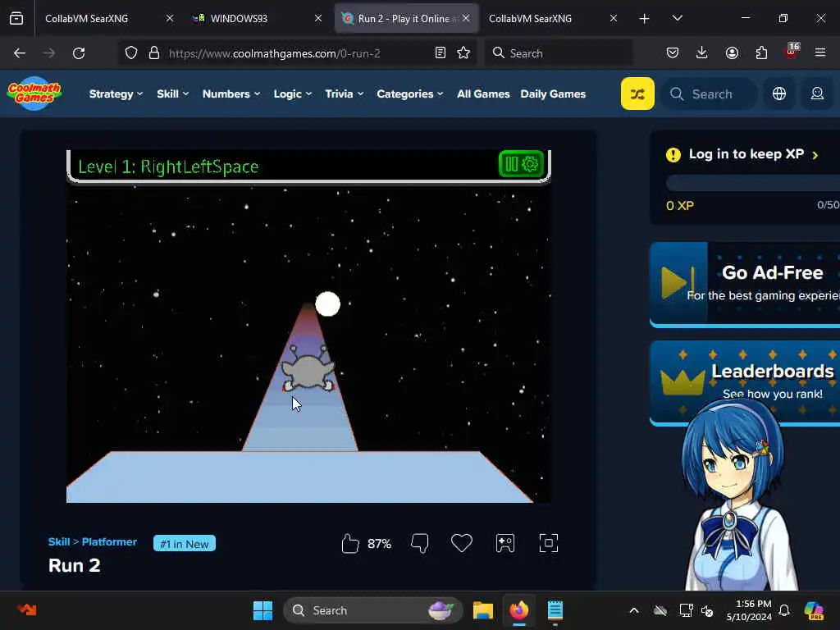Open the game in fullscreen mode
The image size is (840, 630).
tap(549, 543)
